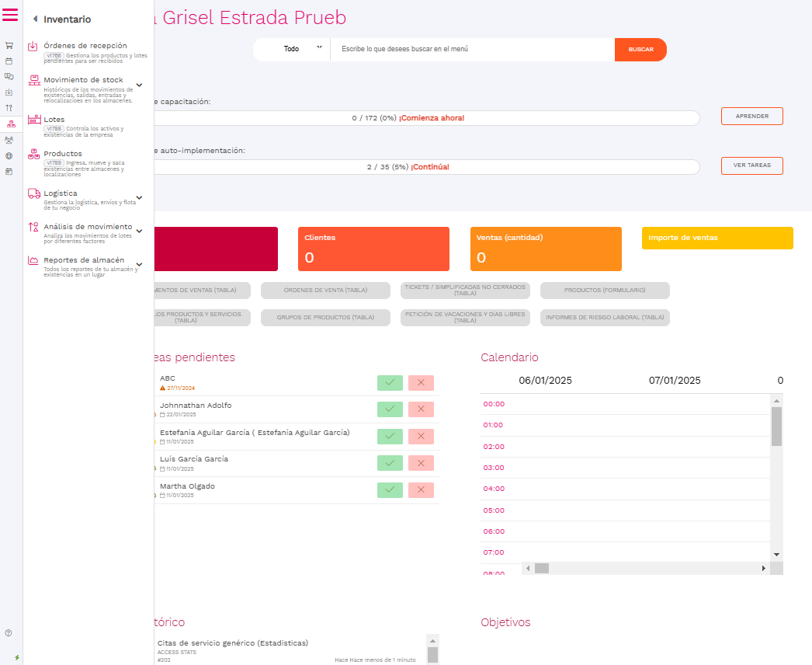Select Productos in Inventario menu
This screenshot has width=812, height=665.
(63, 154)
